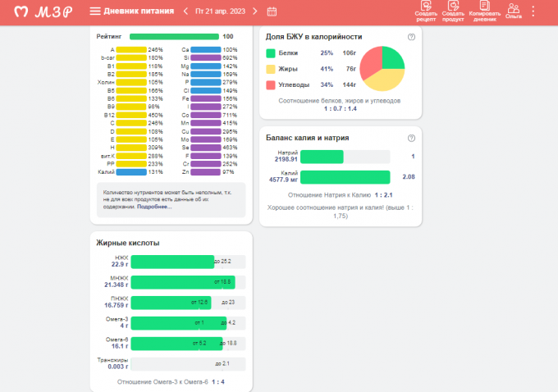Open the calendar date picker icon

pyautogui.click(x=272, y=11)
